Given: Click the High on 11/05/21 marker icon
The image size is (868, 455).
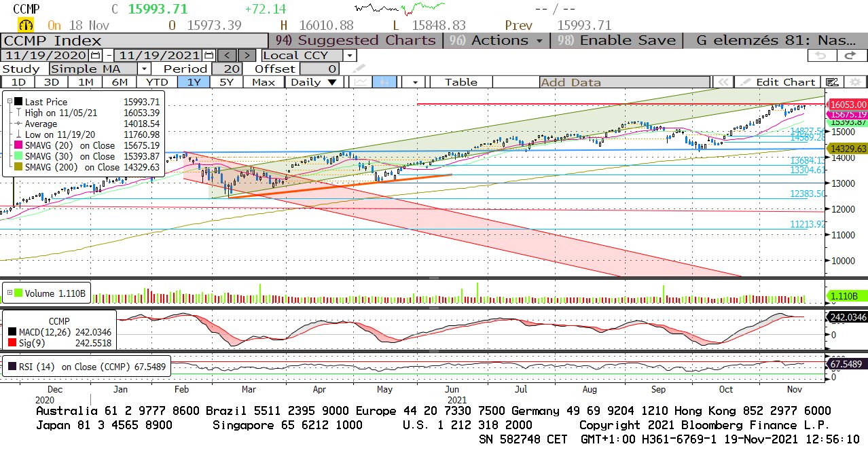Looking at the screenshot, I should (19, 113).
